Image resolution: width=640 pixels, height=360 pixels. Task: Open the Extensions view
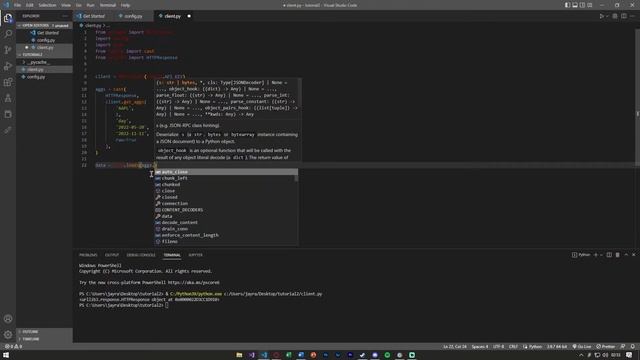coord(8,82)
